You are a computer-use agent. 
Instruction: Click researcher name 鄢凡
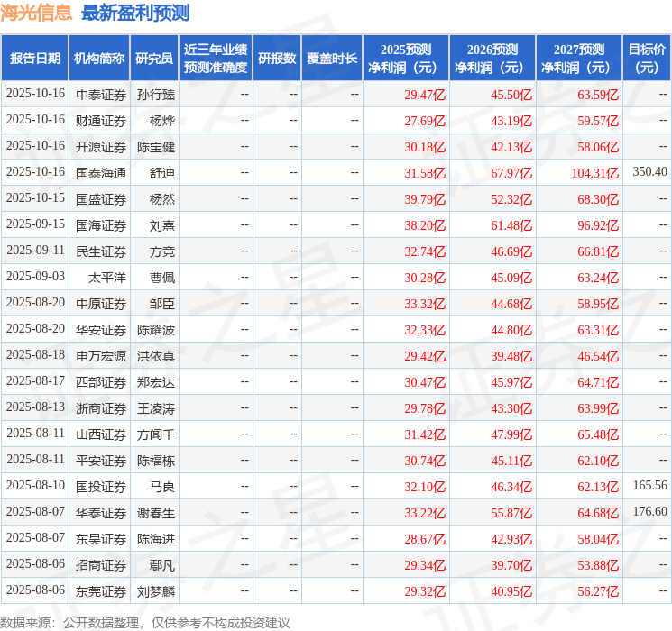[162, 565]
